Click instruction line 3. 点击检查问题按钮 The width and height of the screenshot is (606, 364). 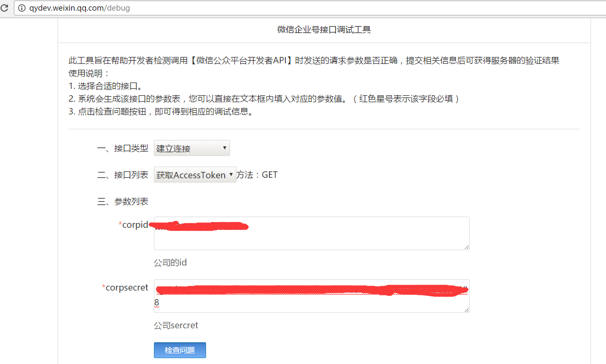[x=162, y=112]
